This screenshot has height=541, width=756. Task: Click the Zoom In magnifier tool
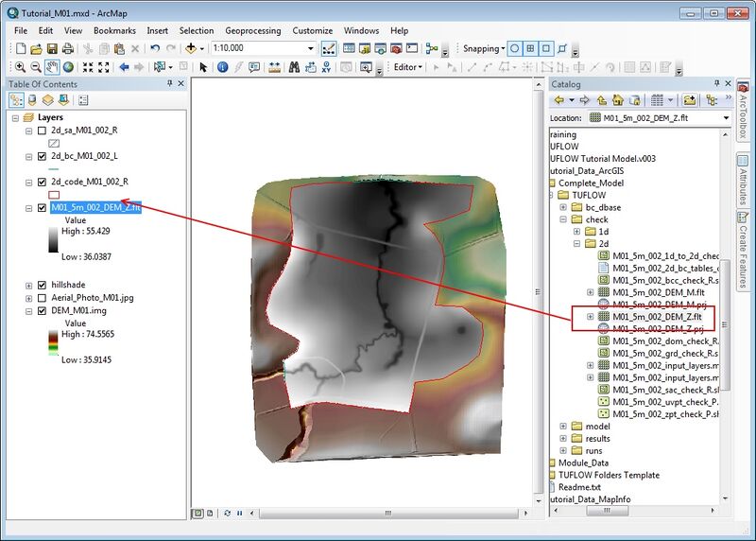pos(21,67)
